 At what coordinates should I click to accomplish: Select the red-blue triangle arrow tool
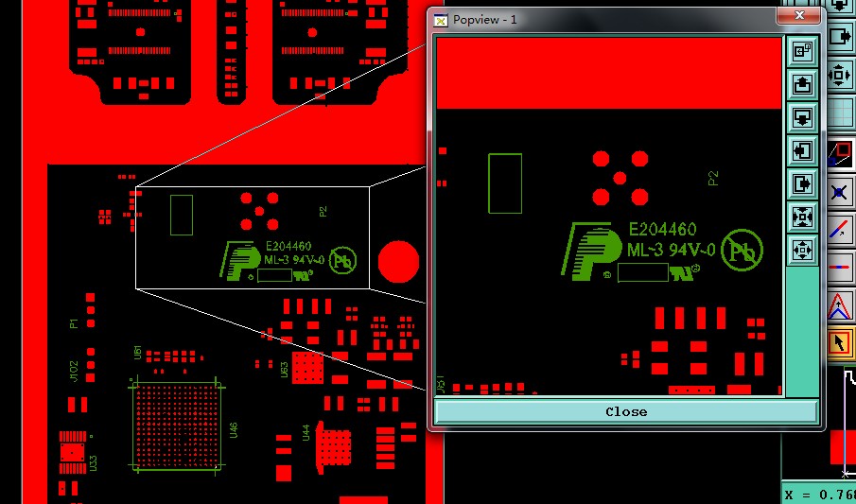point(840,305)
